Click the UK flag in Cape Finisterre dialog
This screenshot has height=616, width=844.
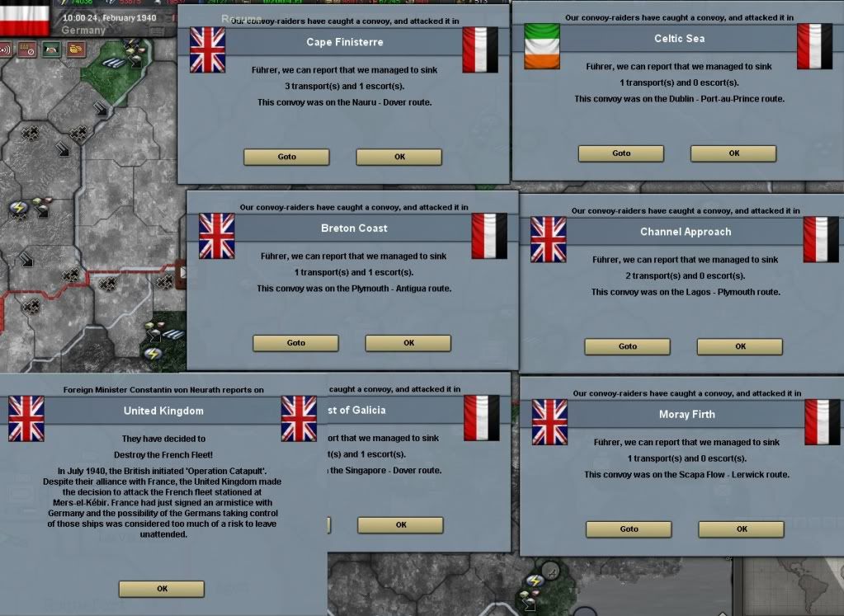pyautogui.click(x=207, y=50)
